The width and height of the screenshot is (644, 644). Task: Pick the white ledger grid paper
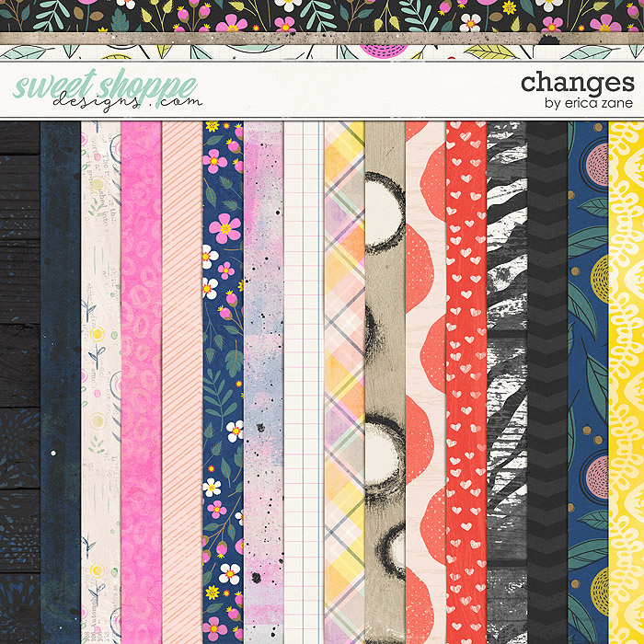tap(305, 383)
